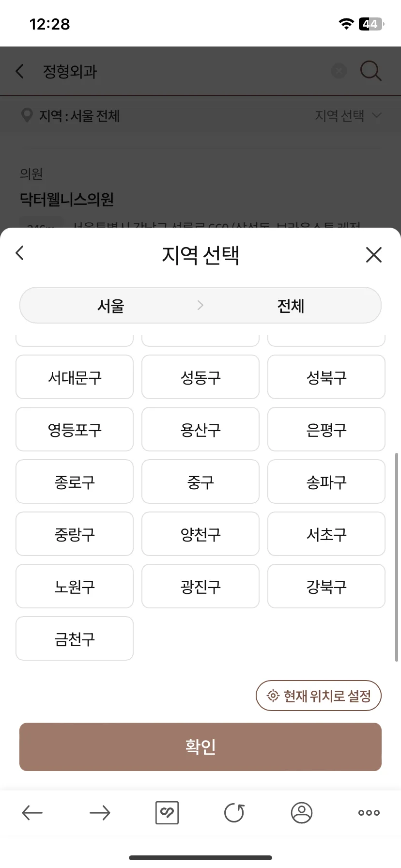Viewport: 401px width, 868px height.
Task: Select the 서초구 district
Action: click(x=326, y=534)
